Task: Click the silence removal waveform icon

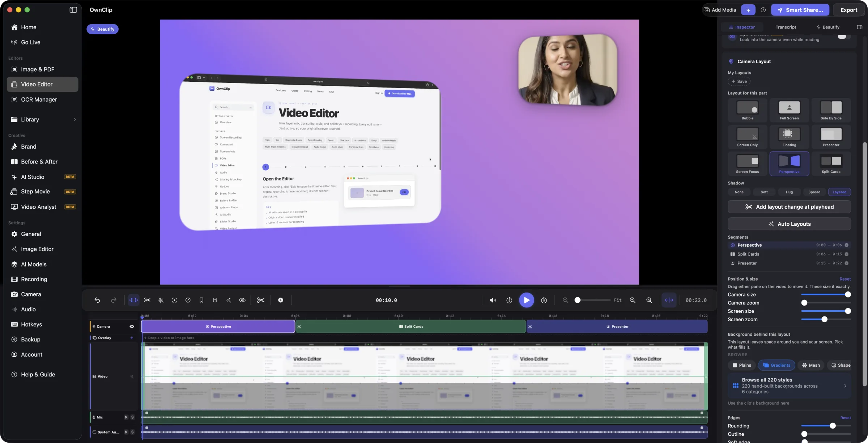Action: [161, 300]
